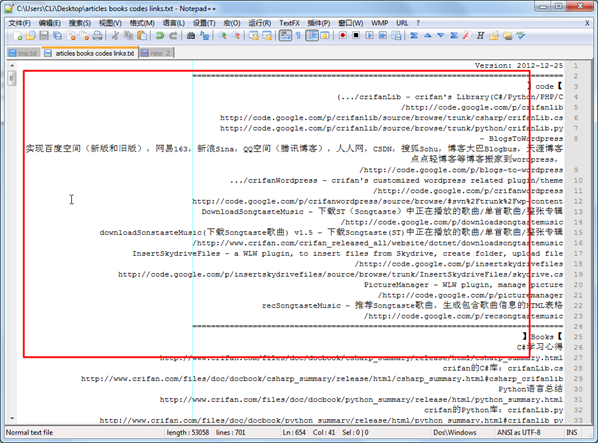Click the Replace toolbar icon

click(x=204, y=36)
